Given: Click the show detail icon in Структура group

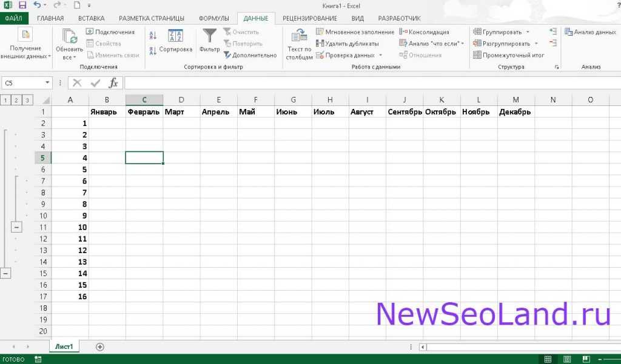Looking at the screenshot, I should click(553, 31).
